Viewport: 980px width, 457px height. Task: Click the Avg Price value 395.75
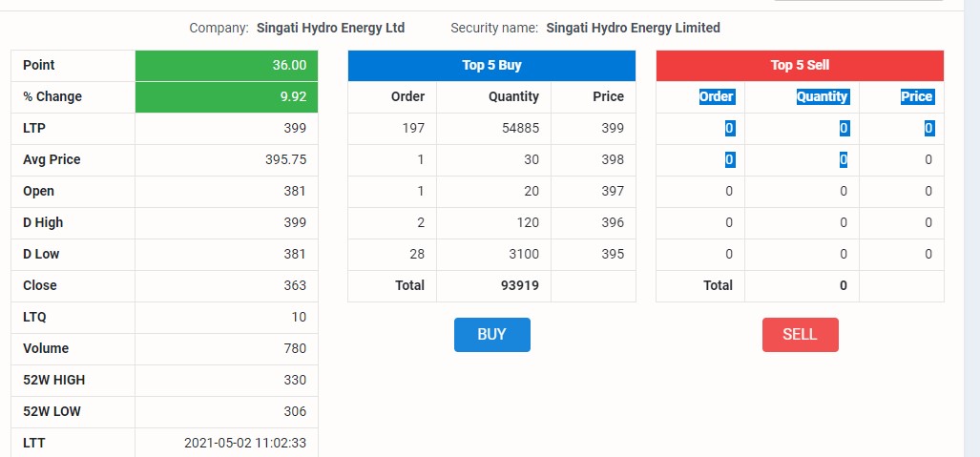(x=285, y=159)
